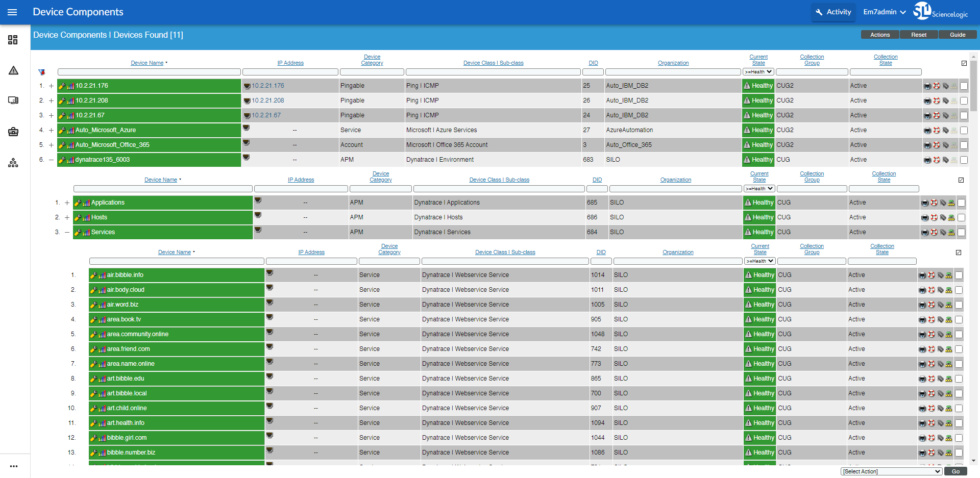Open Business Services via the briefcase icon

(13, 131)
